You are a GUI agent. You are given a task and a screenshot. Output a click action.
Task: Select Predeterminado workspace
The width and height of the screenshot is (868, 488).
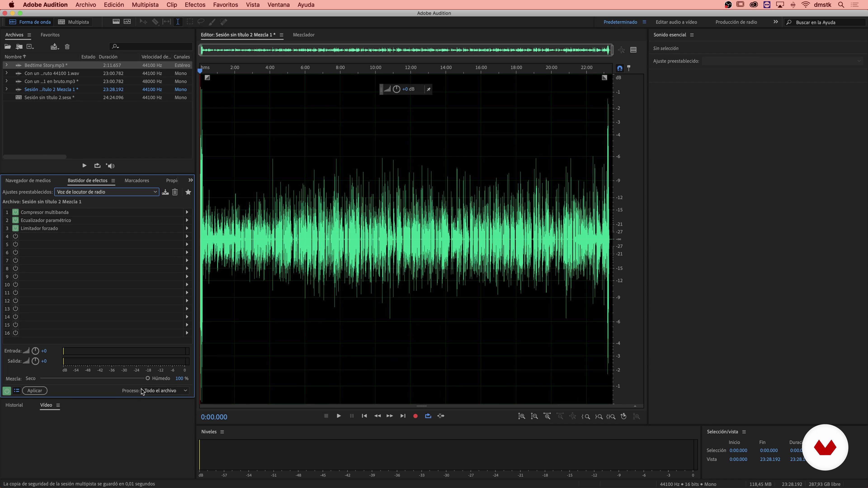pyautogui.click(x=620, y=22)
